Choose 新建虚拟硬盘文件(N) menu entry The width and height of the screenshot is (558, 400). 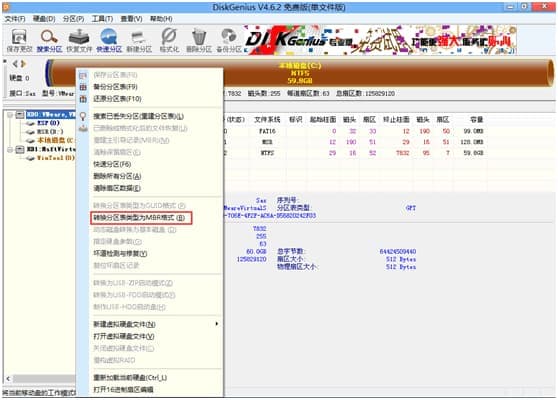pos(124,324)
